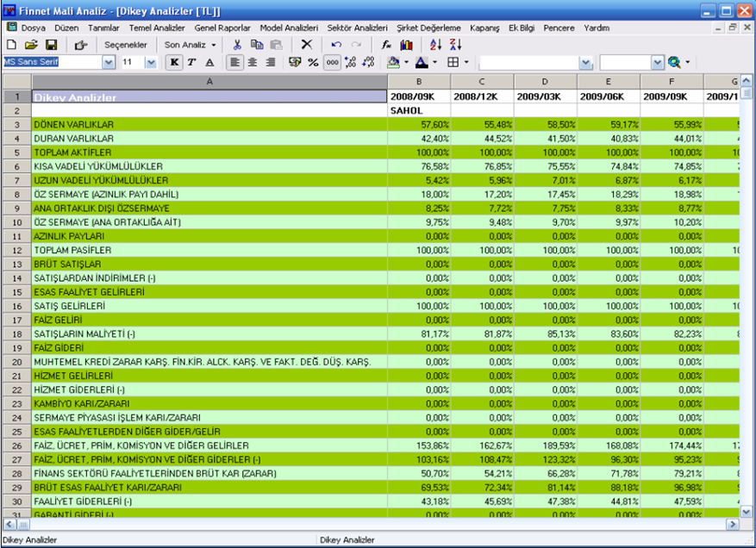Click the vertical scrollbar down arrow
756x548 pixels.
click(746, 511)
